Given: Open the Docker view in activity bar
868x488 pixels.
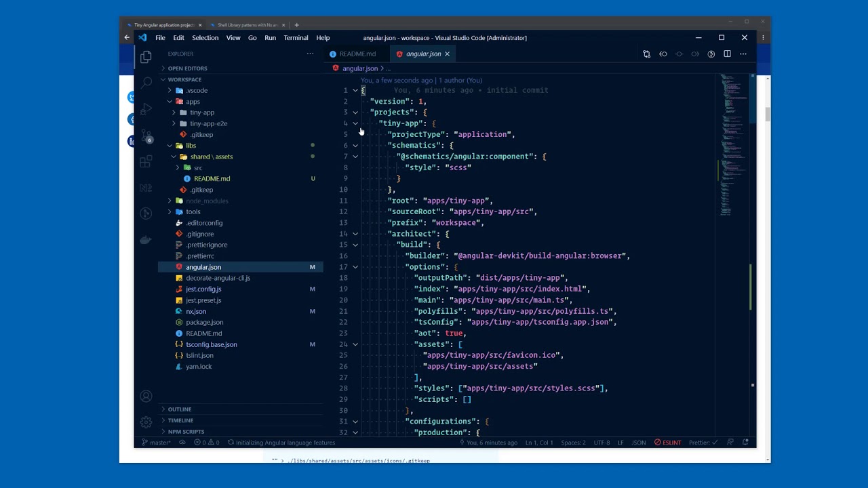Looking at the screenshot, I should coord(146,239).
